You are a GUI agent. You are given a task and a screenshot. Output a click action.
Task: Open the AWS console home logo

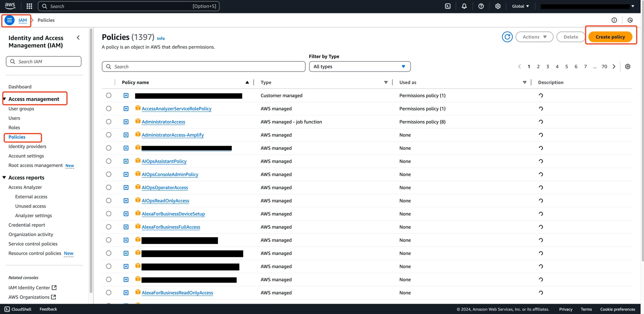(x=10, y=6)
